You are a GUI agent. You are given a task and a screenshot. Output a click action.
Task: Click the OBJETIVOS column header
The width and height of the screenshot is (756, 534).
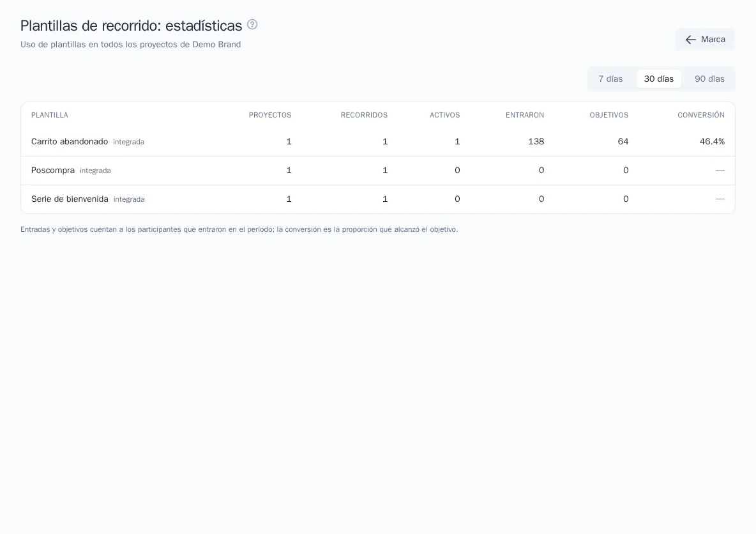(x=609, y=115)
